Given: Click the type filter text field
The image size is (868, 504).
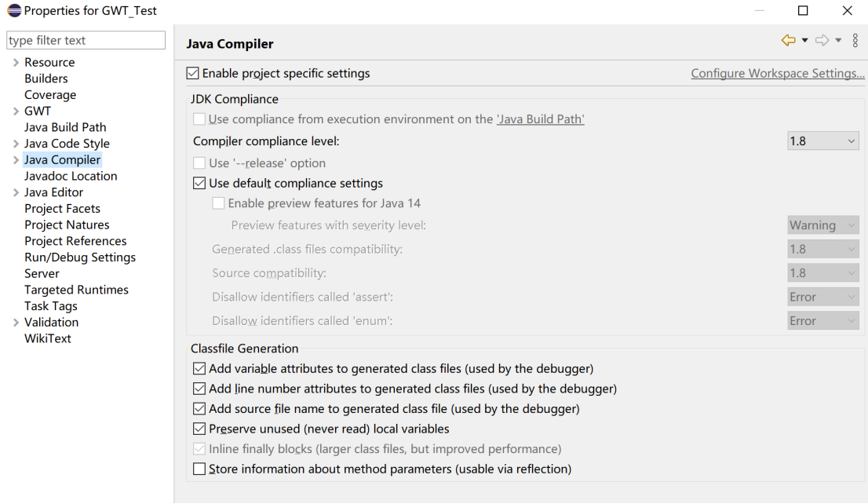Looking at the screenshot, I should [86, 40].
